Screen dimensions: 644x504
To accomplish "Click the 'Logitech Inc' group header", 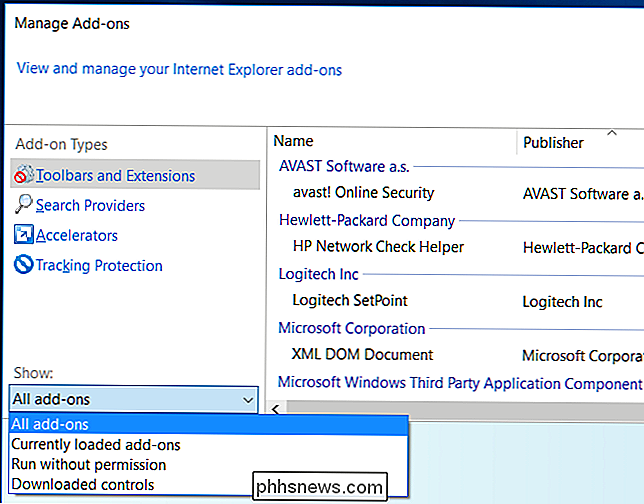I will click(x=318, y=274).
